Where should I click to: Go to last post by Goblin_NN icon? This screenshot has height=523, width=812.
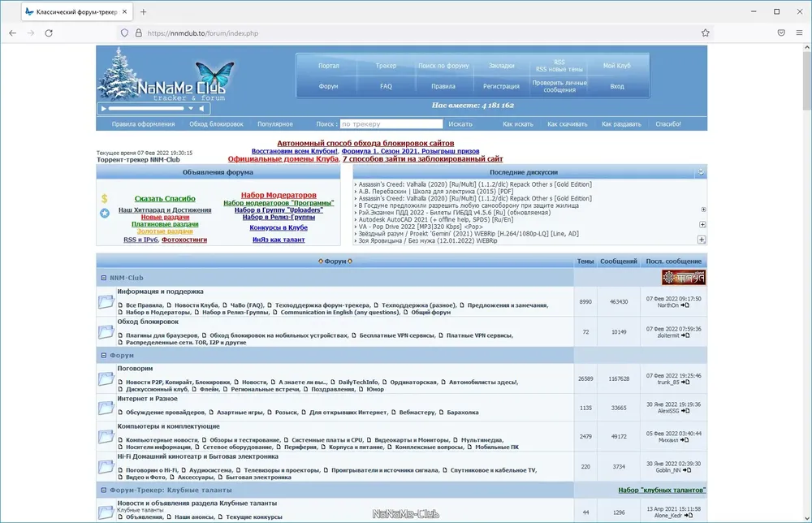pos(687,470)
